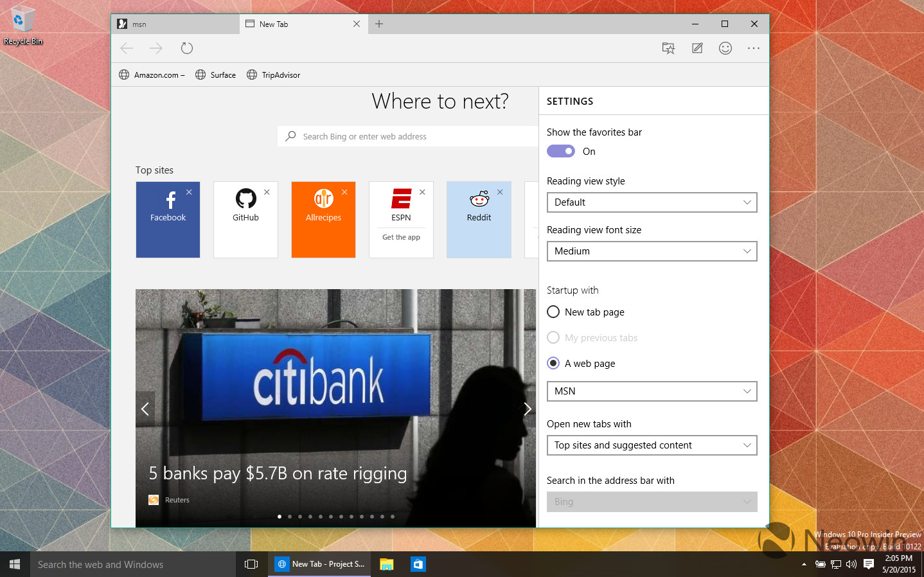The width and height of the screenshot is (924, 577).
Task: Launch the Windows Store from the taskbar
Action: [x=418, y=564]
